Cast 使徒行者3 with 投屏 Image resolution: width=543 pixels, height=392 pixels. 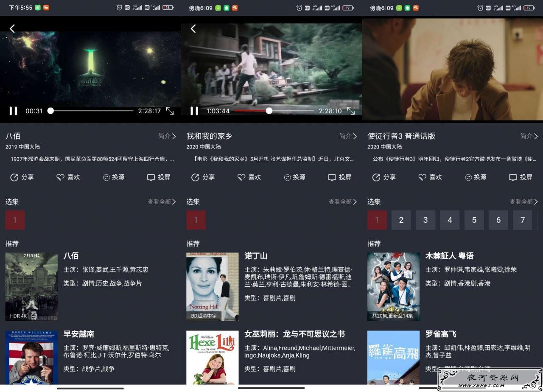click(x=521, y=177)
